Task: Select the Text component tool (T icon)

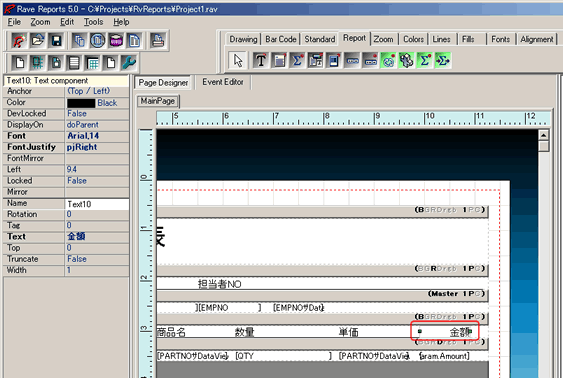Action: tap(261, 60)
